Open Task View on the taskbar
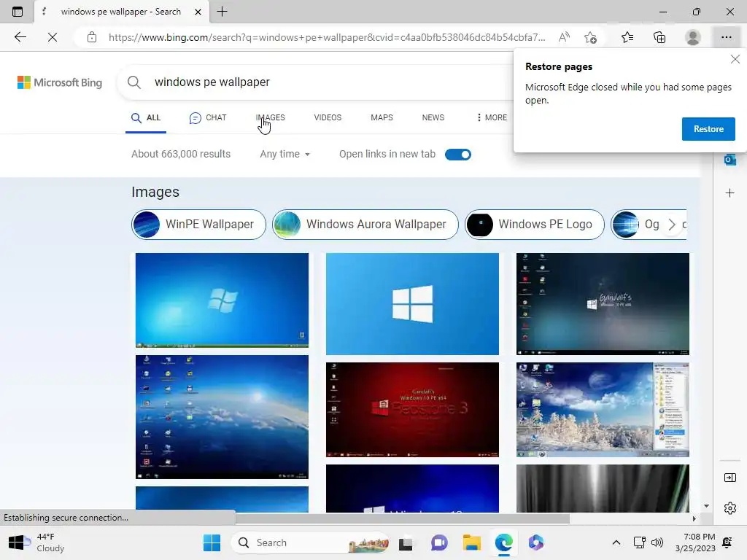 (x=406, y=542)
